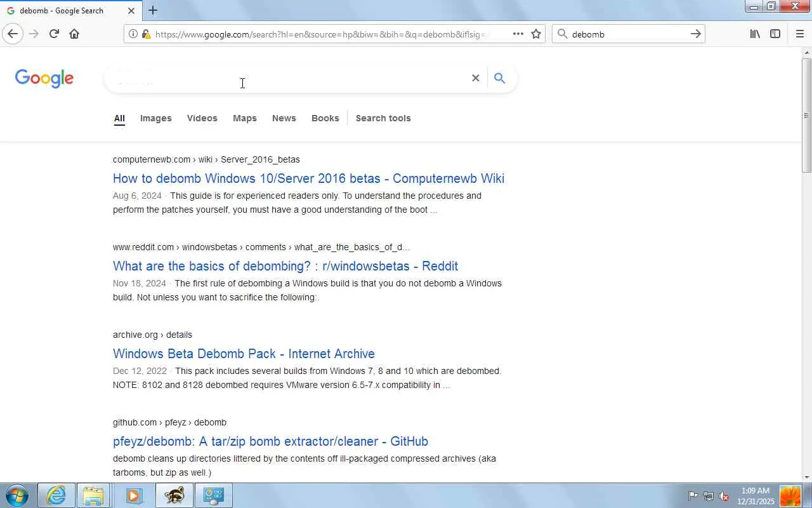Open the hamburger application menu

coord(799,34)
